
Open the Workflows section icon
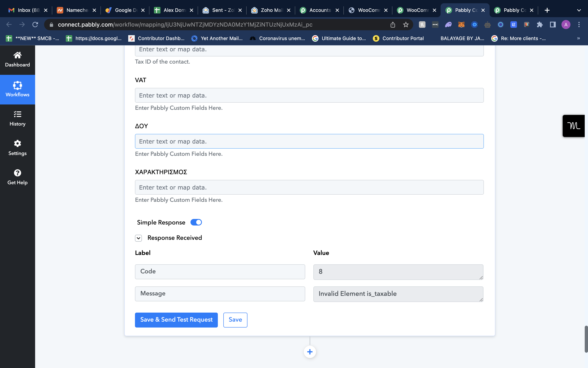[18, 85]
